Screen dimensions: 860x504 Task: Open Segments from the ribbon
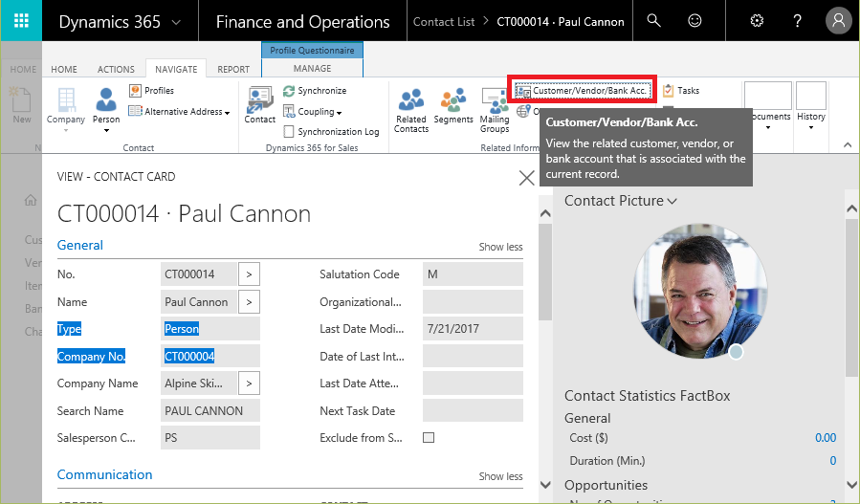point(453,106)
